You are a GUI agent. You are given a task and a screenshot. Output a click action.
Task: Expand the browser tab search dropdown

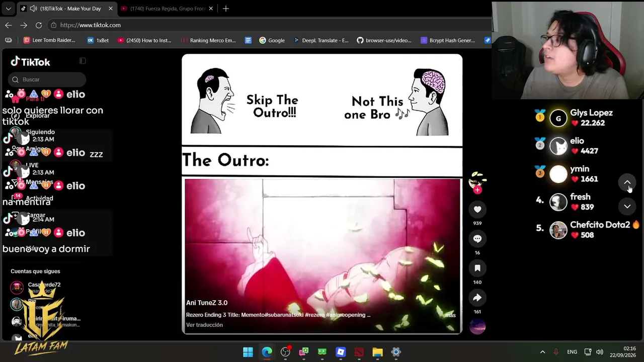tap(8, 9)
